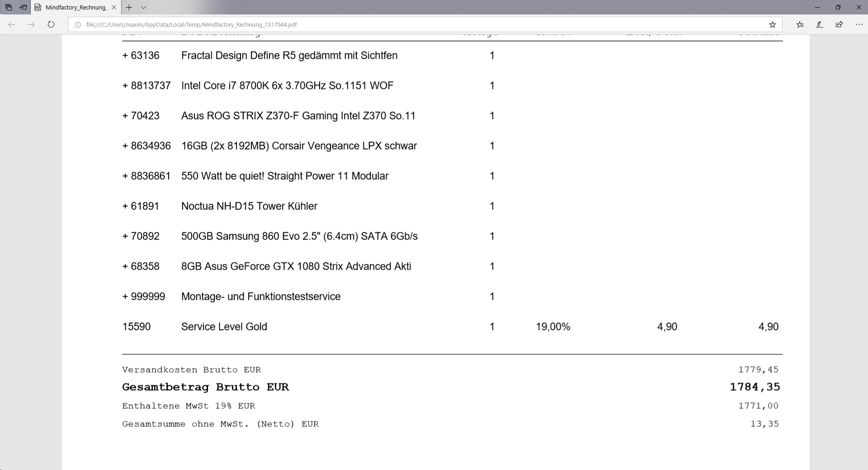Close the Mindfactory_Rechnung tab
868x470 pixels.
click(x=114, y=7)
